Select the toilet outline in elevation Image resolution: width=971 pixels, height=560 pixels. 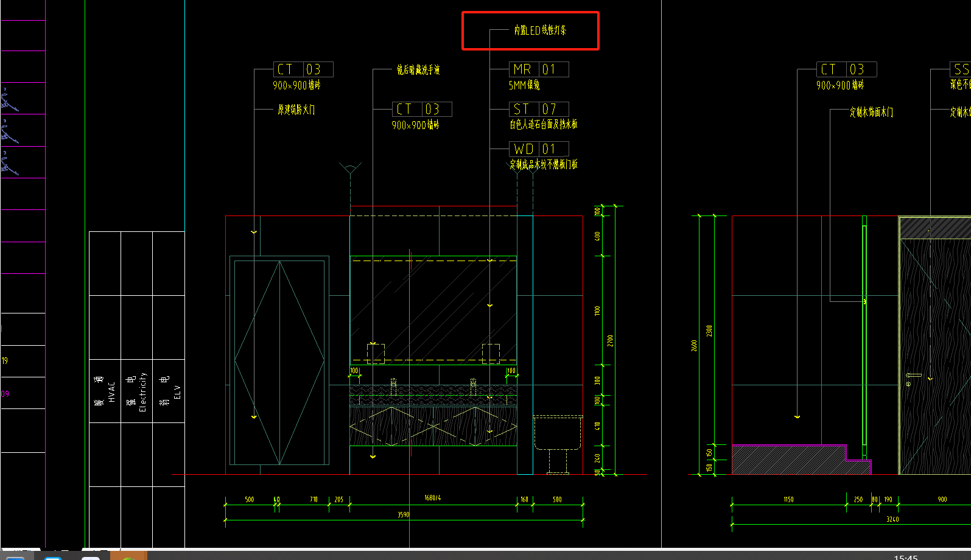[558, 444]
